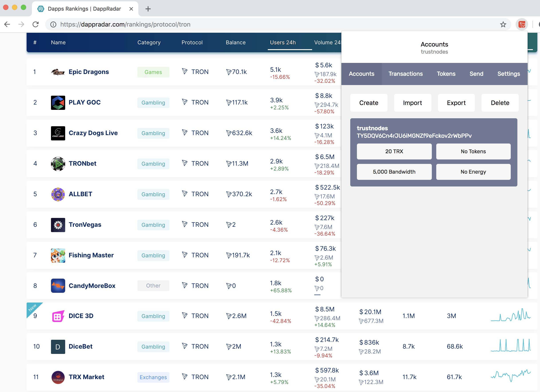Viewport: 540px width, 392px height.
Task: Bookmark this page with the star icon
Action: (503, 25)
